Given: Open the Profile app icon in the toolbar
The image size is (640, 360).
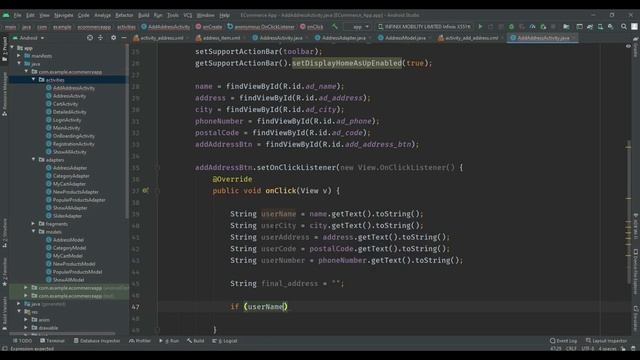Looking at the screenshot, I should [532, 27].
